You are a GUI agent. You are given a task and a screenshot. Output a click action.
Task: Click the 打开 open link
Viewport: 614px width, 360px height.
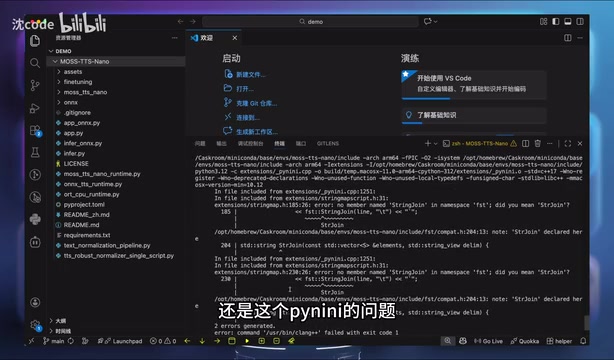click(x=245, y=89)
